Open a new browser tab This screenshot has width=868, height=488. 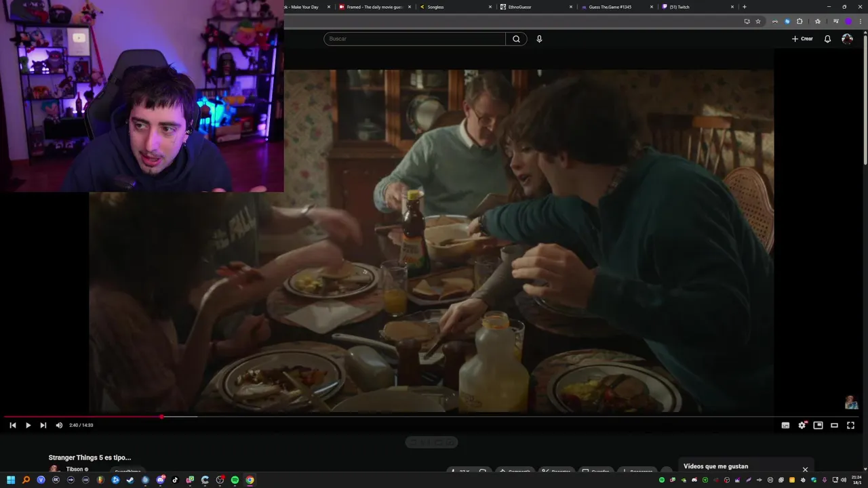[x=745, y=7]
